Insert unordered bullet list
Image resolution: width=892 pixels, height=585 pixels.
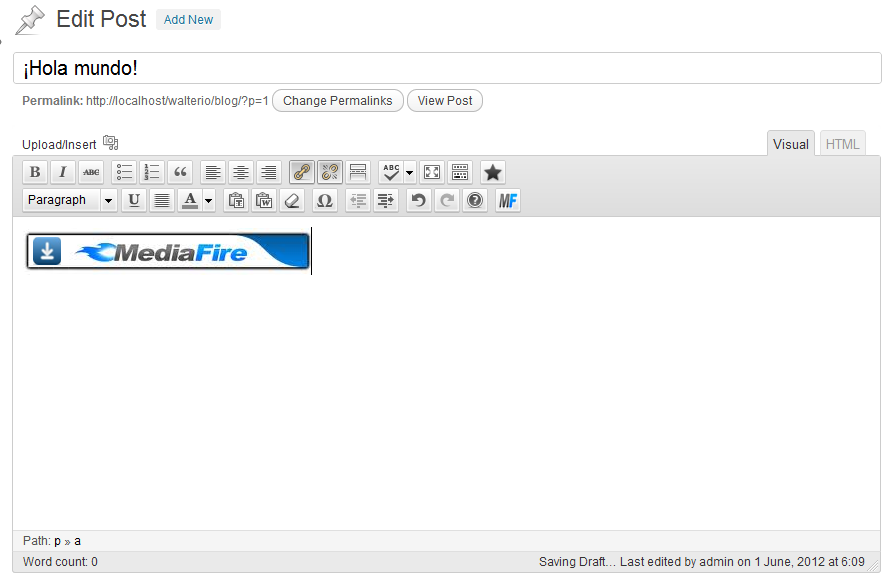(x=124, y=172)
